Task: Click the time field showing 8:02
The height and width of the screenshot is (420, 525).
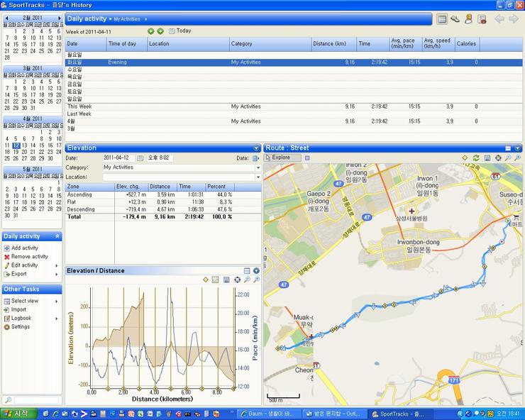Action: point(160,157)
